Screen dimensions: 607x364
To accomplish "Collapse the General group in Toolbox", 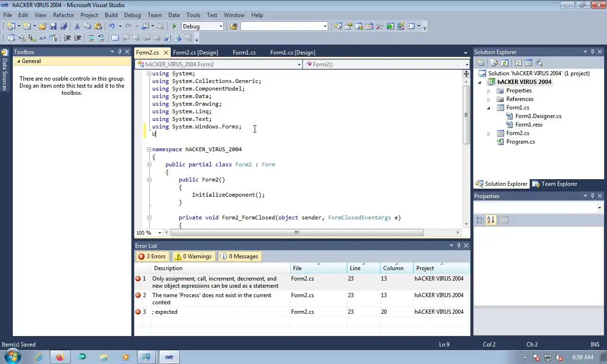I will pyautogui.click(x=18, y=61).
